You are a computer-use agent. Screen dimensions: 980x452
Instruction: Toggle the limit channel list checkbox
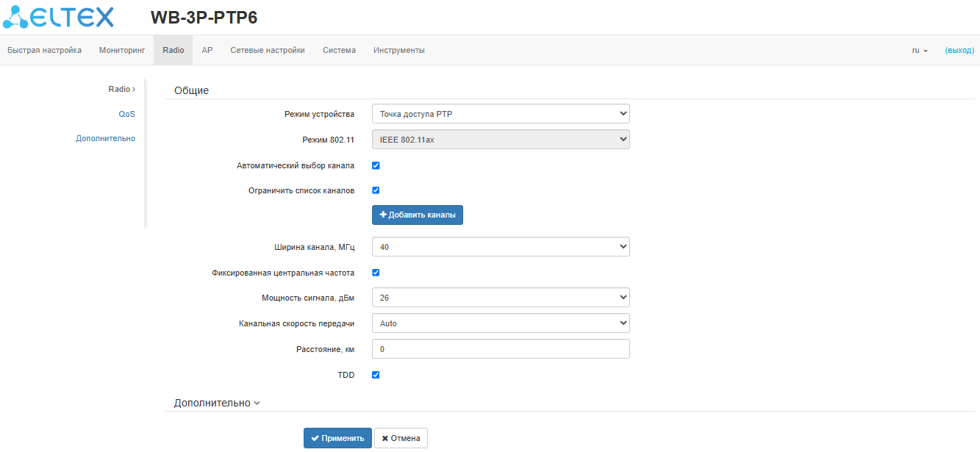[376, 190]
